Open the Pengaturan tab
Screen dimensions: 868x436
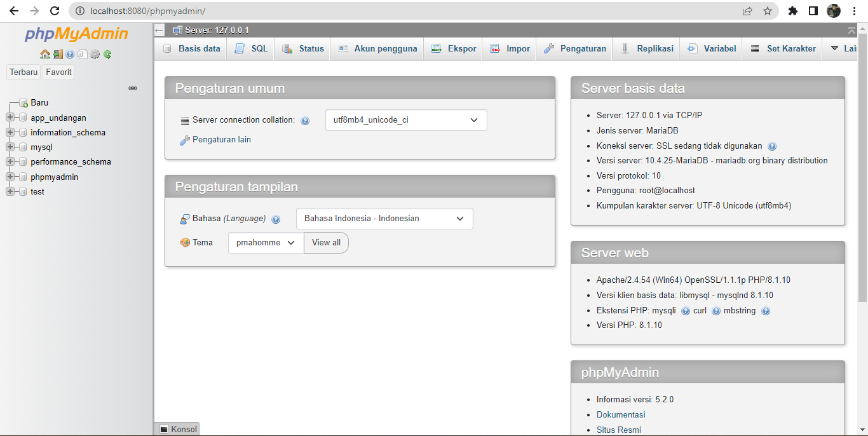tap(575, 49)
